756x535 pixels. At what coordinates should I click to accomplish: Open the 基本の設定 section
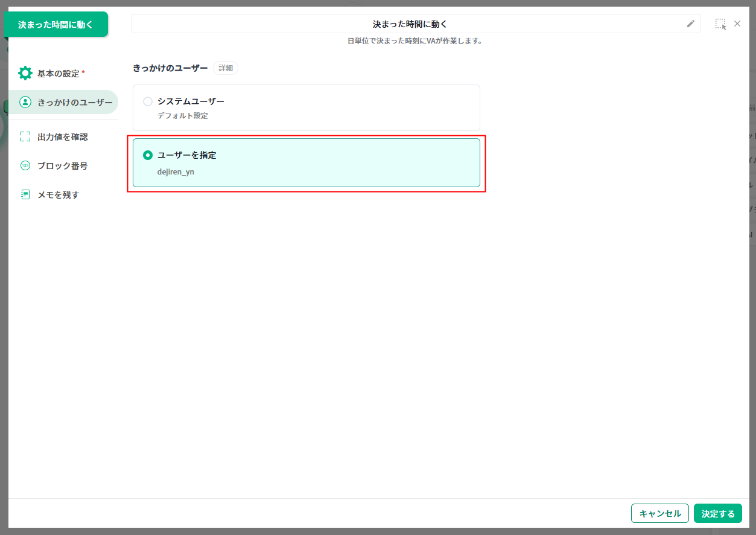[58, 73]
